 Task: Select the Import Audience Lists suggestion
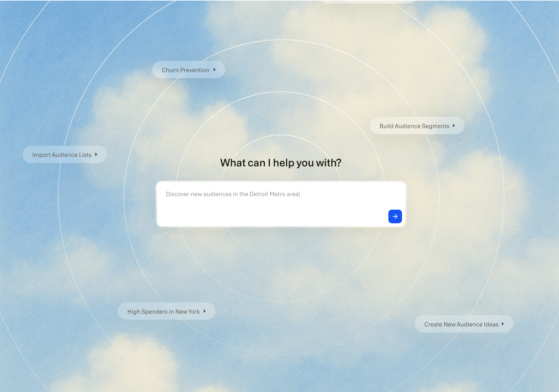tap(65, 155)
